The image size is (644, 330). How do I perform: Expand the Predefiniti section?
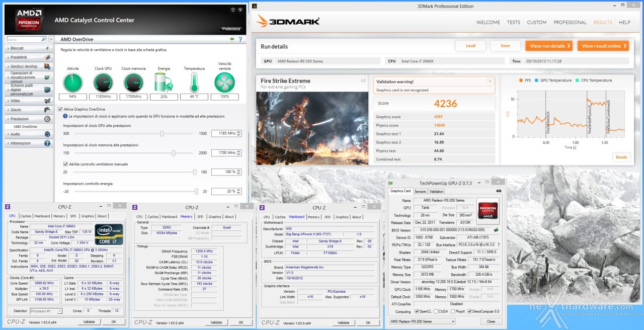point(28,57)
